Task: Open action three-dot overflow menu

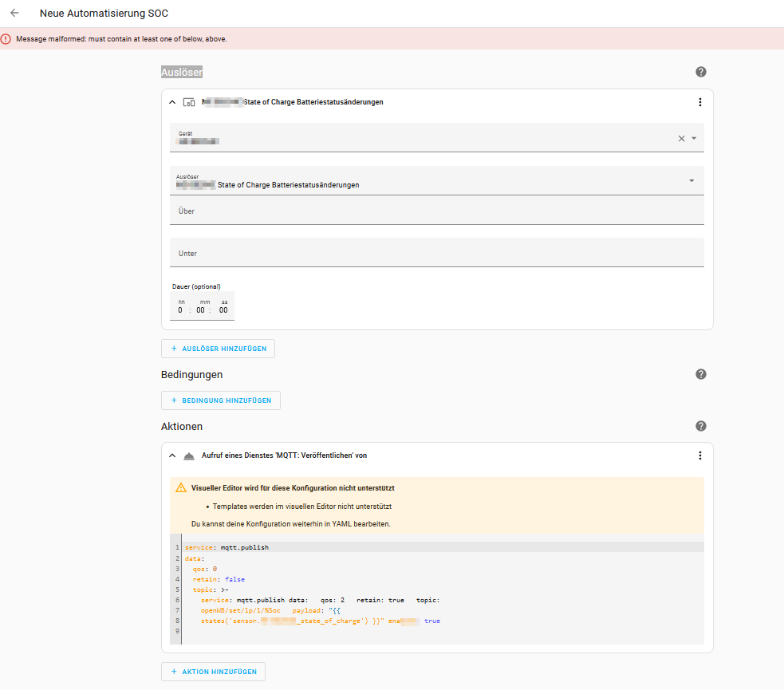Action: coord(699,455)
